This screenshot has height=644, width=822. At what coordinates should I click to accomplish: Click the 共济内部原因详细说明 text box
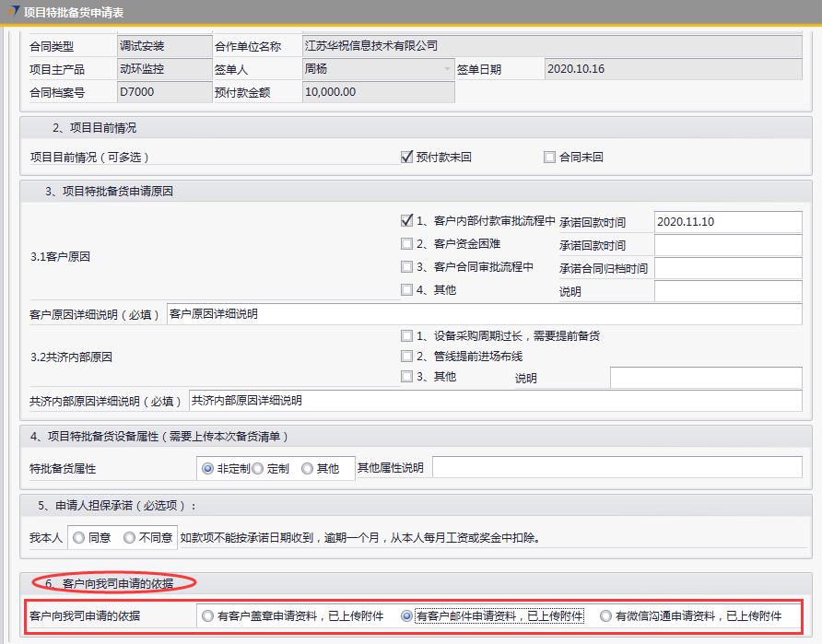coord(494,401)
